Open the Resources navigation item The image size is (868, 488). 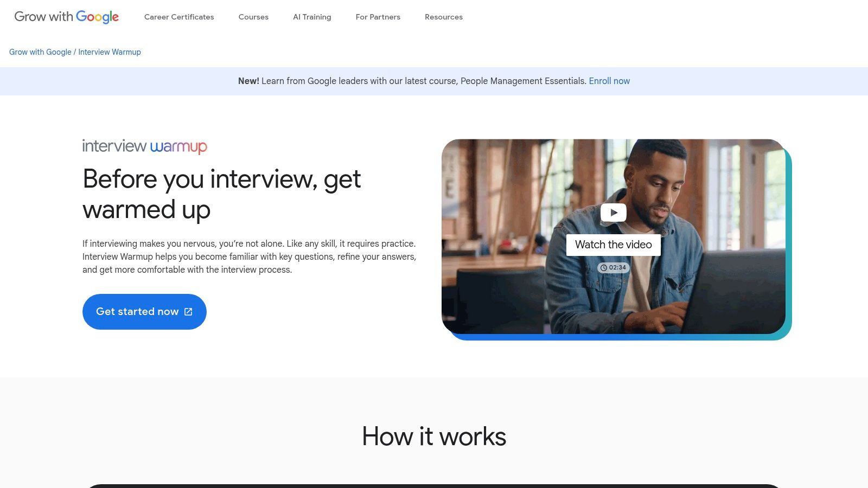tap(443, 17)
